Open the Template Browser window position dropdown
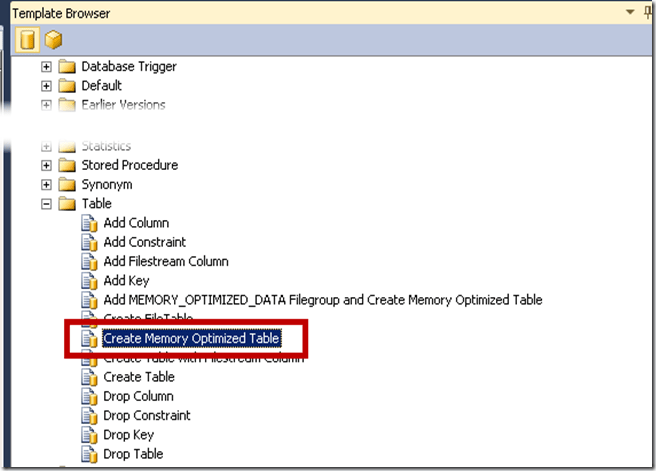Viewport: 656px width, 471px height. (x=630, y=13)
